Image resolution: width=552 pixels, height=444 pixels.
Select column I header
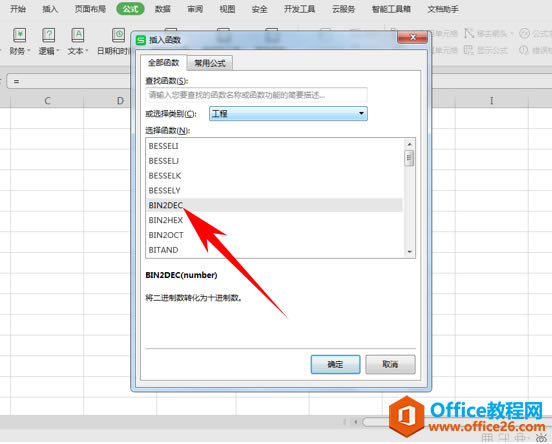[491, 101]
